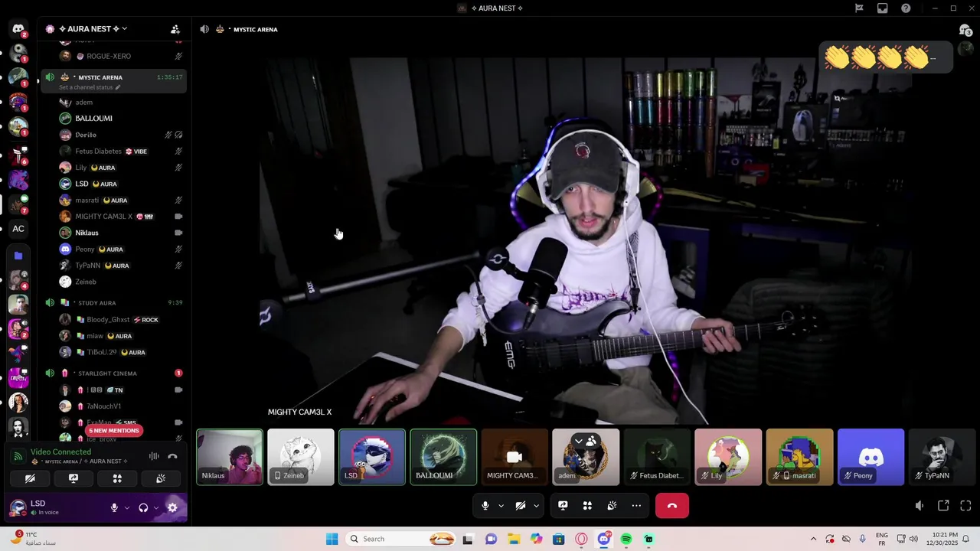Select user 7aNouchV1 in STARLIGHT CINEMA
Viewport: 980px width, 551px height.
click(121, 406)
